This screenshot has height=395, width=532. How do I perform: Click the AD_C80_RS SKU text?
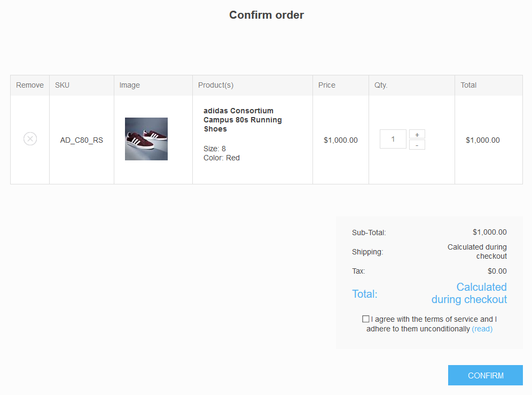pos(81,140)
